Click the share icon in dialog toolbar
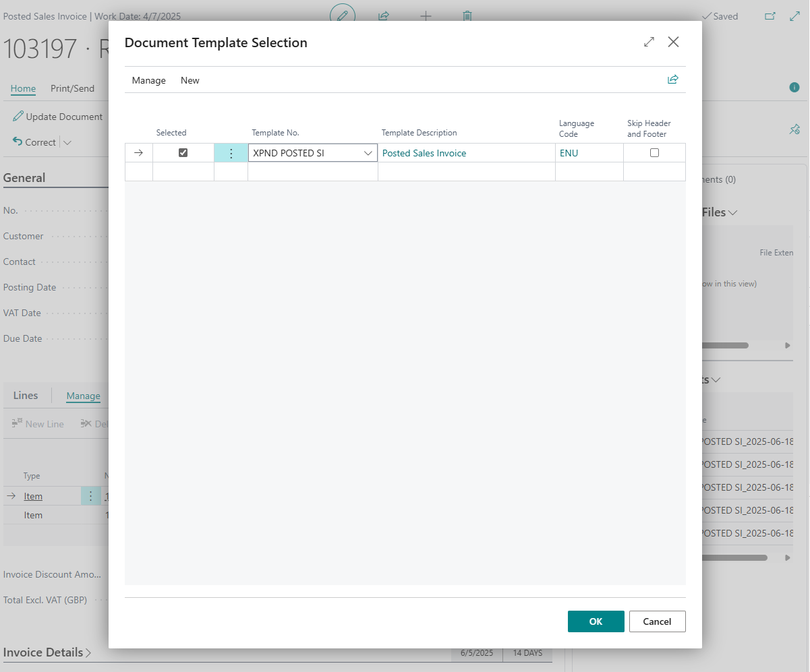Viewport: 810px width, 672px height. pos(672,80)
